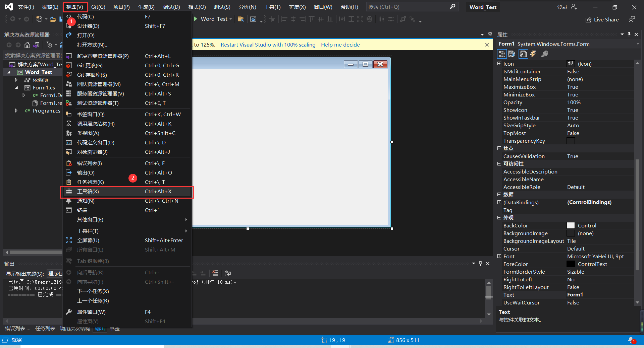Click the Property Pages wrench icon
The image size is (644, 348).
point(545,54)
